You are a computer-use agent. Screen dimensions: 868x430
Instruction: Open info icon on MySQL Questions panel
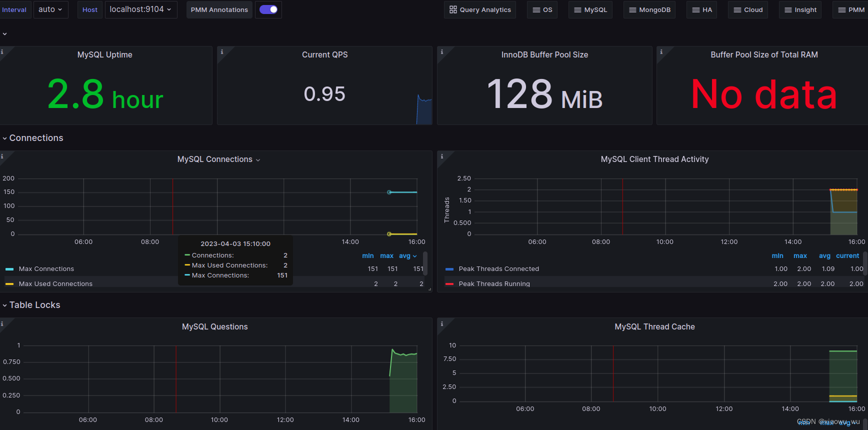click(2, 323)
